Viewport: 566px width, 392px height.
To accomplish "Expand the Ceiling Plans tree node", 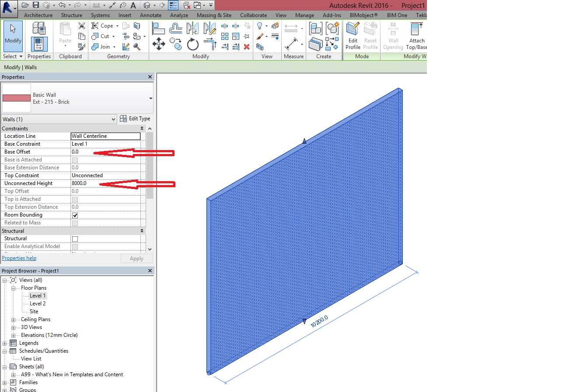I will (14, 319).
